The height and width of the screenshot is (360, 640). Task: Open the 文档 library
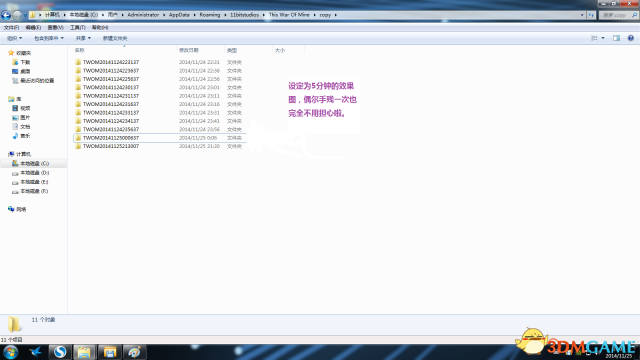(21, 127)
